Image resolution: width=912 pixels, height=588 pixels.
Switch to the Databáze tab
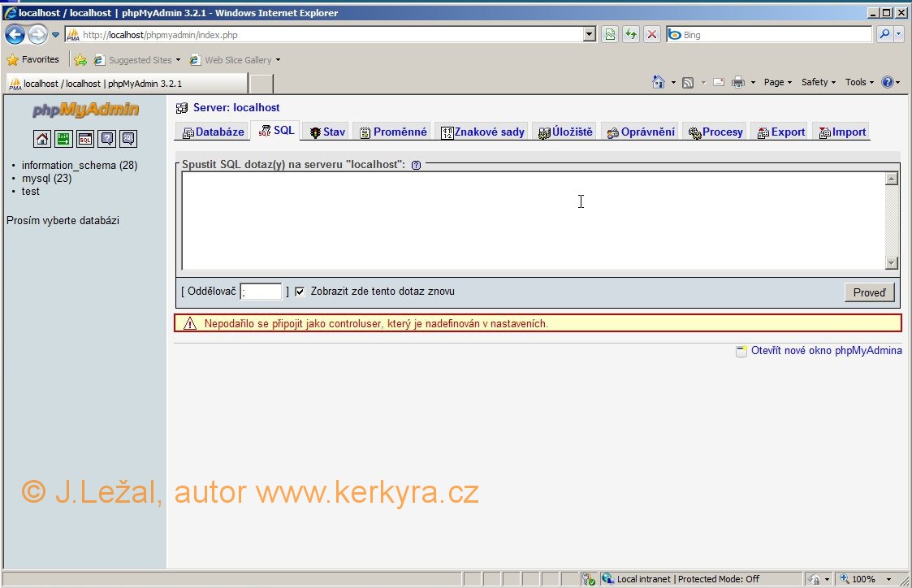coord(213,132)
